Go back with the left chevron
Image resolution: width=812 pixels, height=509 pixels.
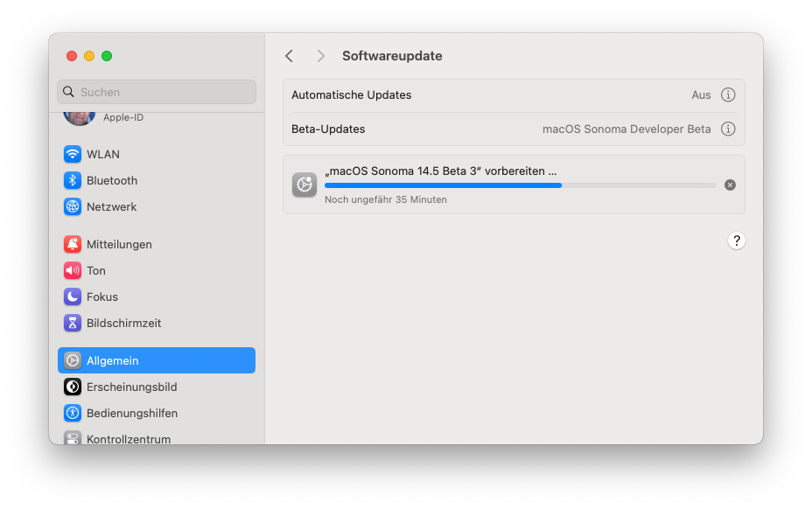(290, 56)
